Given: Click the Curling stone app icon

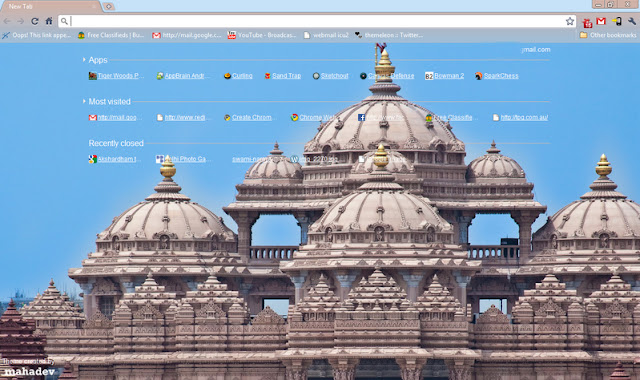Looking at the screenshot, I should tap(227, 76).
